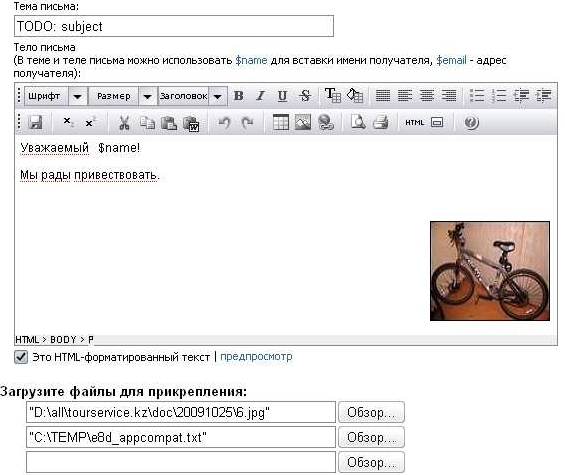This screenshot has width=565, height=475.
Task: Undo the last editing action
Action: (224, 123)
